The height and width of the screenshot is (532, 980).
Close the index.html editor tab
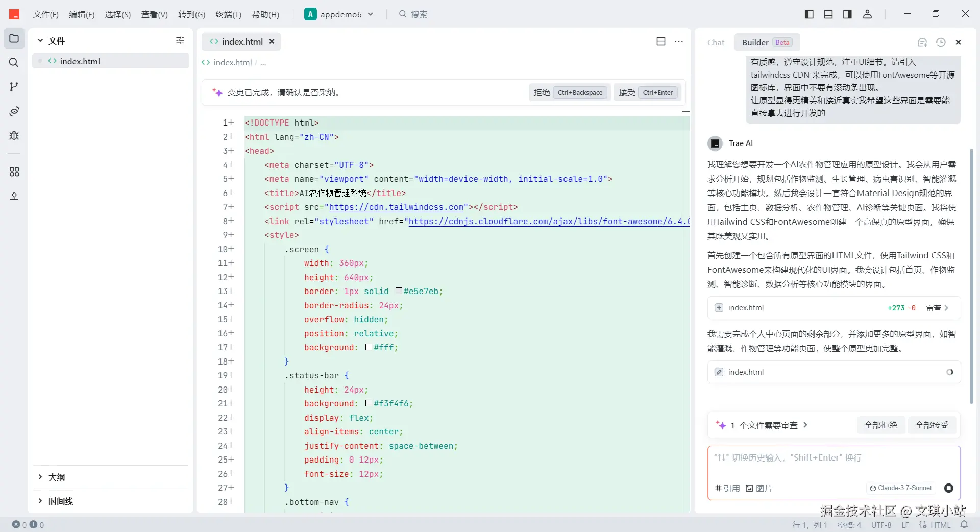coord(272,42)
